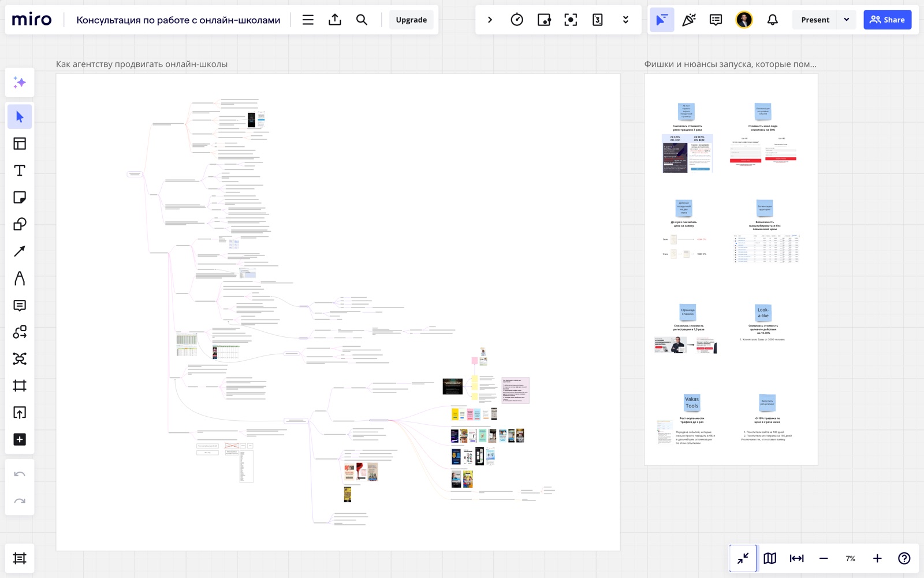Screen dimensions: 924x578
Task: Expand more collaboration tools double chevron
Action: click(x=625, y=20)
